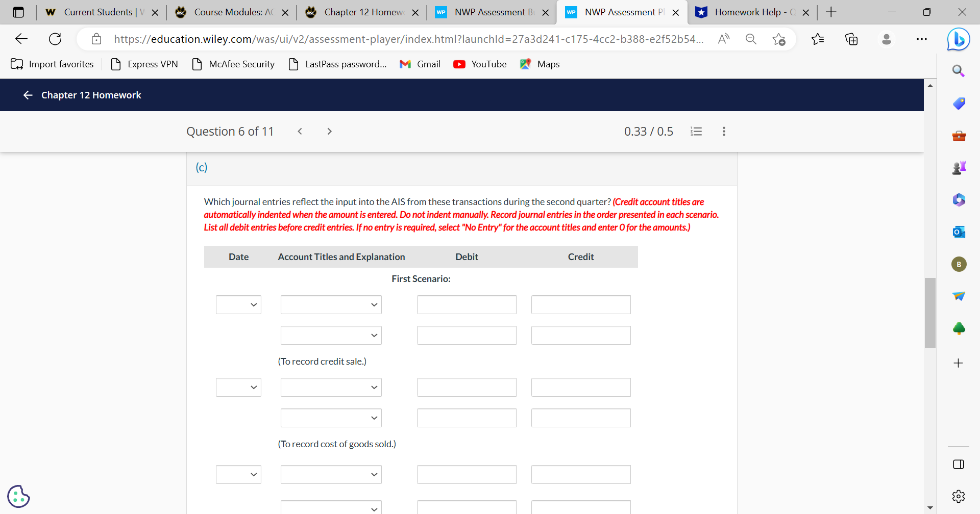The width and height of the screenshot is (980, 514).
Task: Open date dropdown for cost of goods sold
Action: click(238, 388)
